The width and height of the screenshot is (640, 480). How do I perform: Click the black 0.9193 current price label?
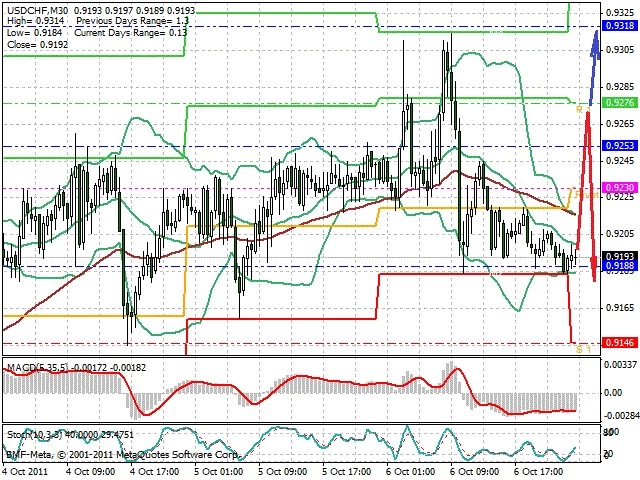(x=620, y=256)
